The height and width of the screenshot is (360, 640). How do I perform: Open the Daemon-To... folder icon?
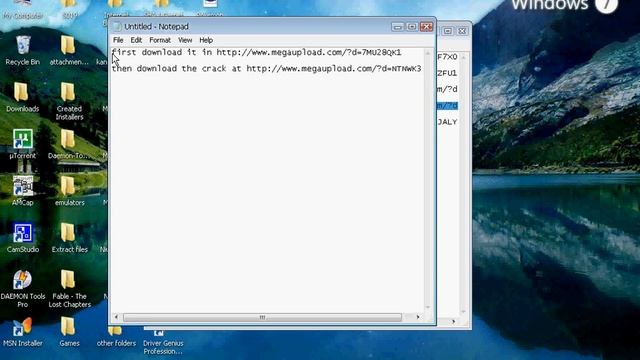(69, 144)
